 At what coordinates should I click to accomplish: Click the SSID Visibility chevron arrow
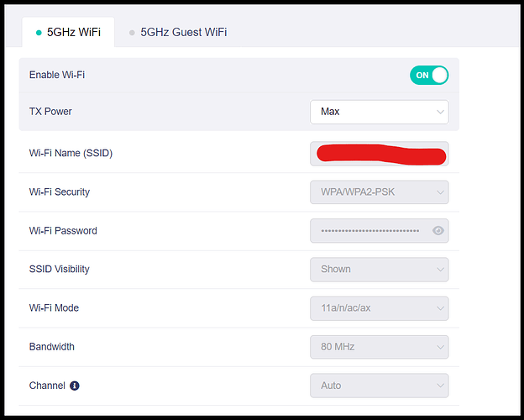441,270
